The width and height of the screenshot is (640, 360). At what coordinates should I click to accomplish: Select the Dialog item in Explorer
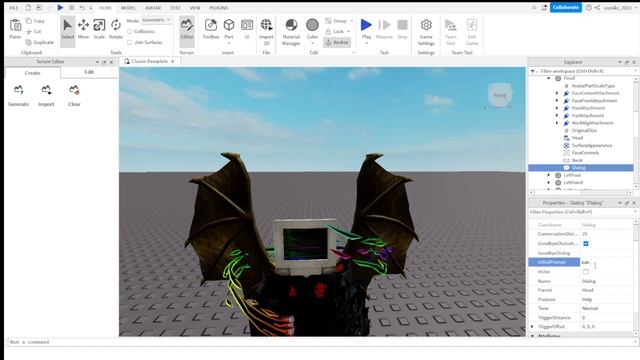point(580,168)
